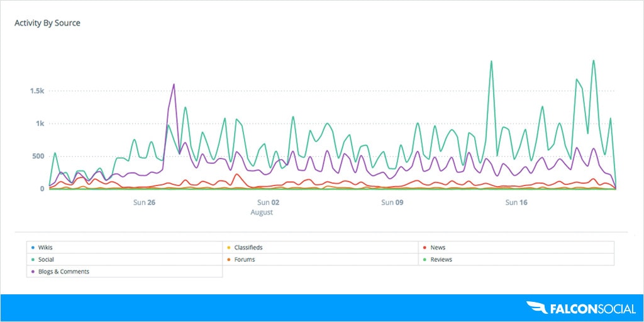Click the 1.5k y-axis label
This screenshot has width=644, height=322.
point(37,91)
